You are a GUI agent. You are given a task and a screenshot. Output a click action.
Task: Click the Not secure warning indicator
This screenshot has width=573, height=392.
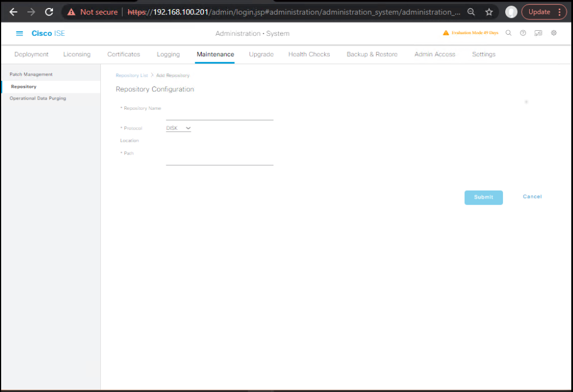(x=92, y=12)
